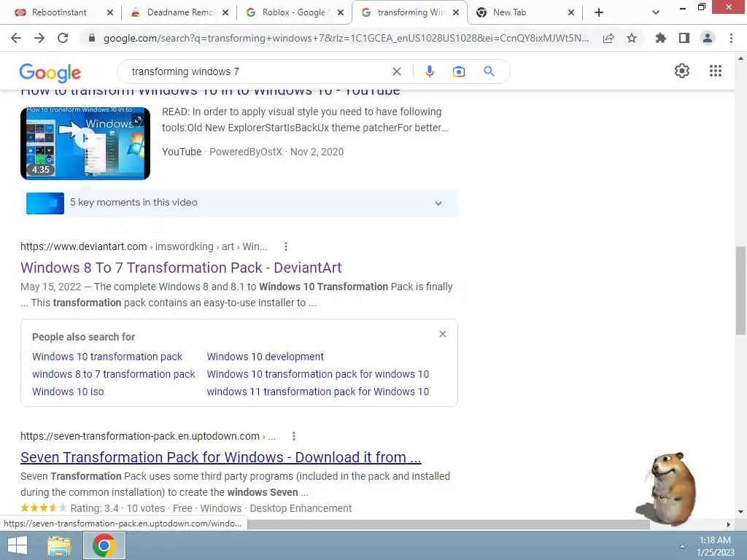Click the address bar URL

tap(347, 38)
